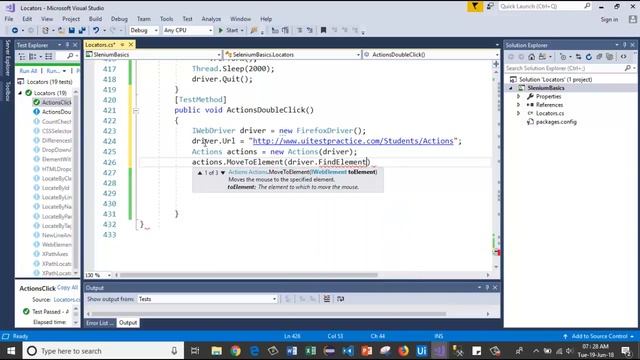Click the group-by icon in Test Explorer toolbar
Viewport: 640px width, 360px height.
(33, 56)
